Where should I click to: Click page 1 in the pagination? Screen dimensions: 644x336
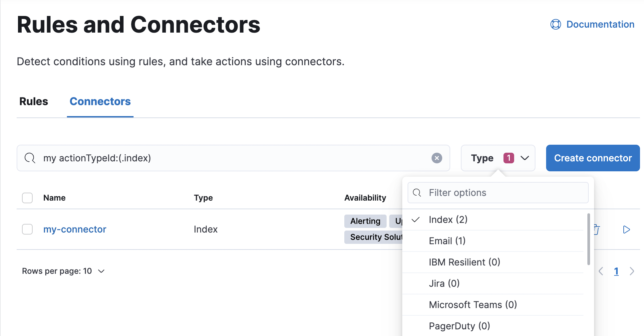[x=616, y=271]
